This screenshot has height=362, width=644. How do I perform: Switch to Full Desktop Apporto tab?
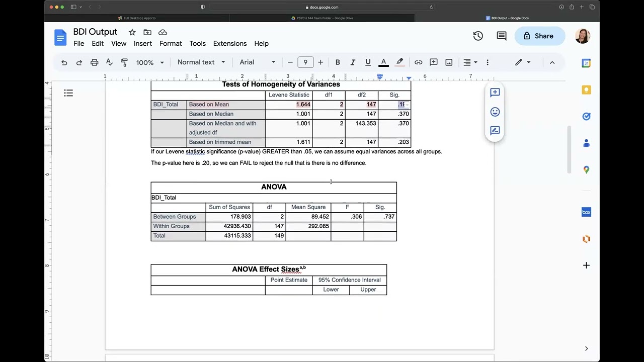tap(137, 18)
